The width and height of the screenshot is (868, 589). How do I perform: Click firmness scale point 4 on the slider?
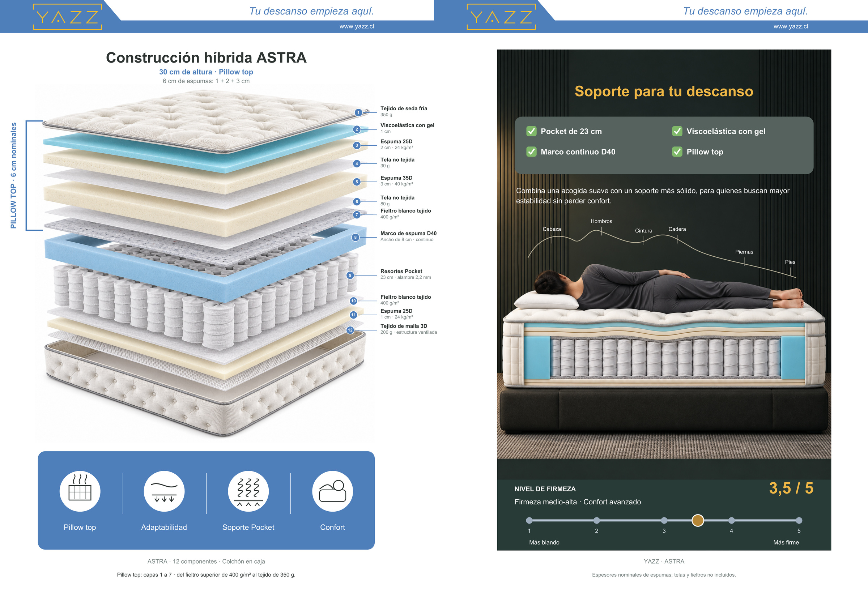point(731,520)
